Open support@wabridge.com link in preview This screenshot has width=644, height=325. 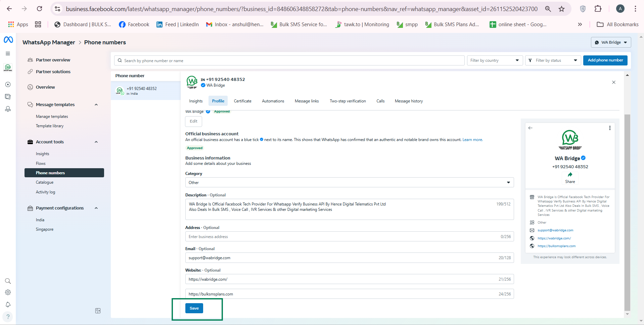pos(555,230)
